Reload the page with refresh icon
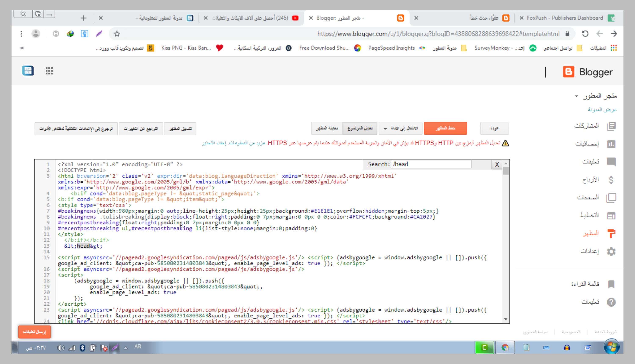This screenshot has height=364, width=635. (585, 34)
